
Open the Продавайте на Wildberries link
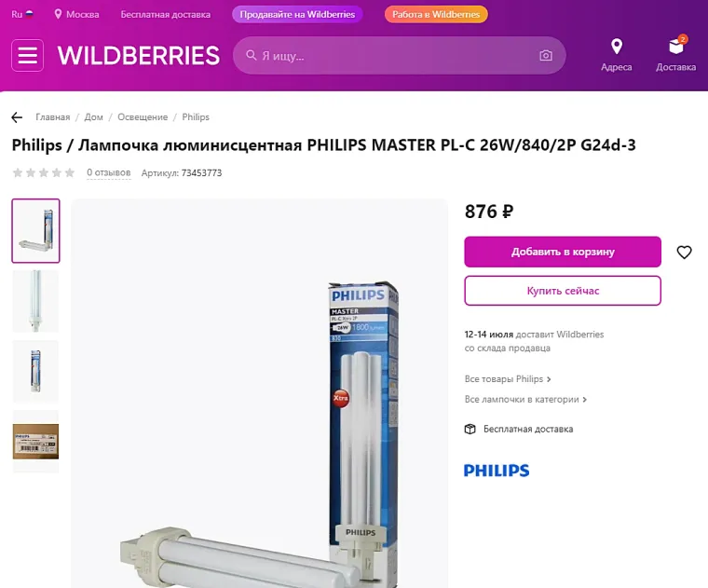[x=297, y=15]
